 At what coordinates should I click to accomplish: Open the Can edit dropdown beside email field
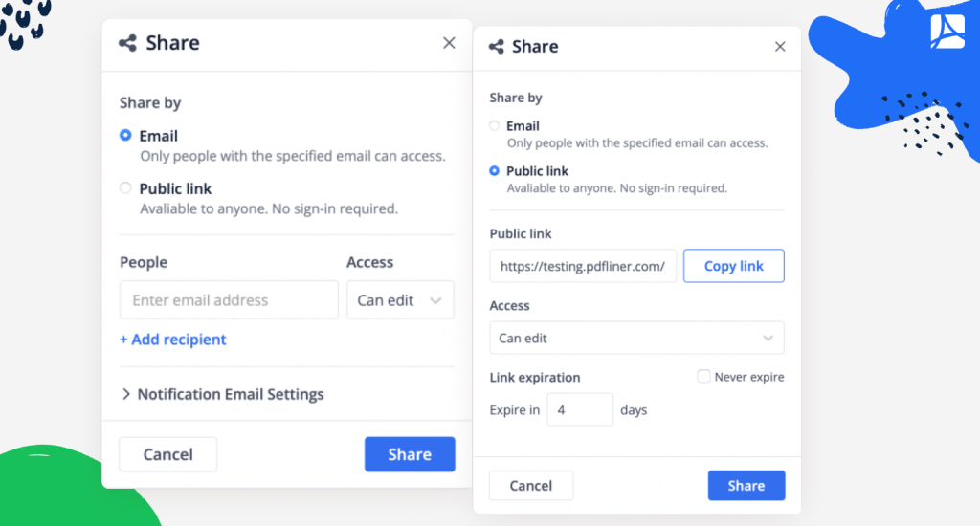400,300
